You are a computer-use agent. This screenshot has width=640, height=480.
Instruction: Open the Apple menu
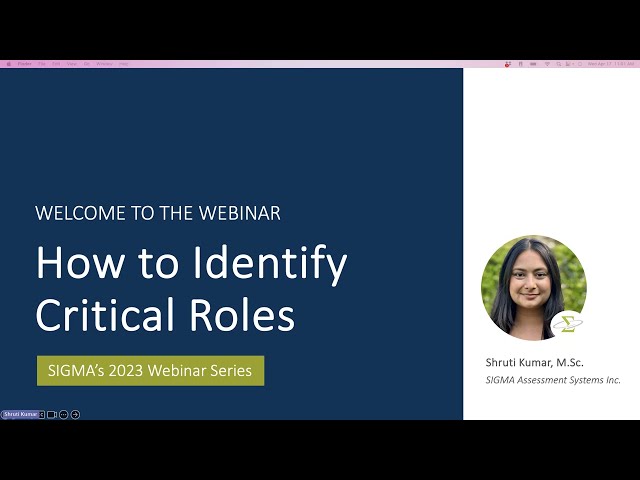[9, 64]
